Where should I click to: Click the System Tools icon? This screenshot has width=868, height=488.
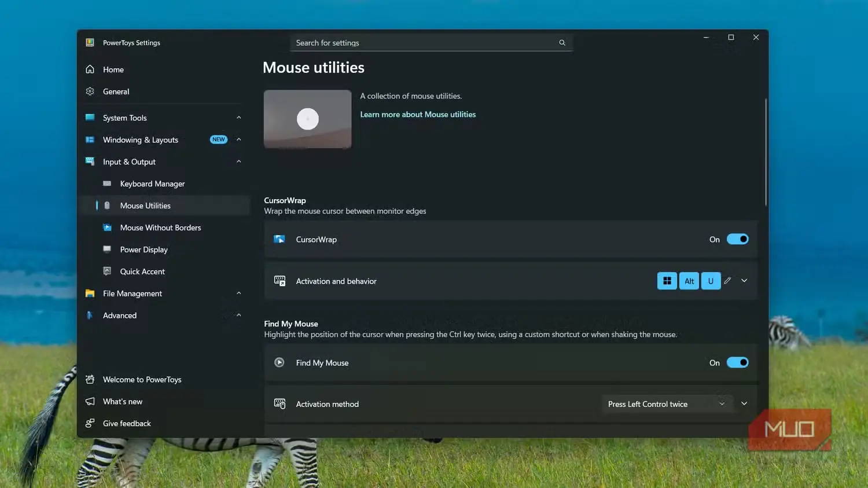coord(90,118)
